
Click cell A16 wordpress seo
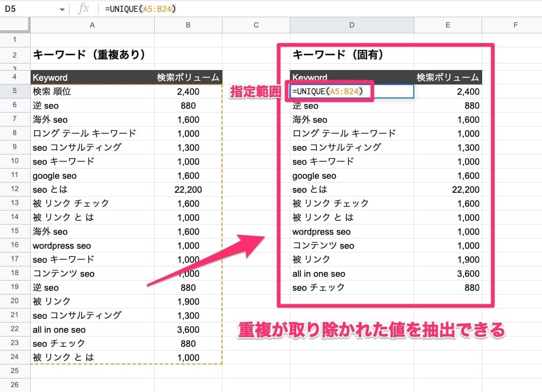click(92, 246)
